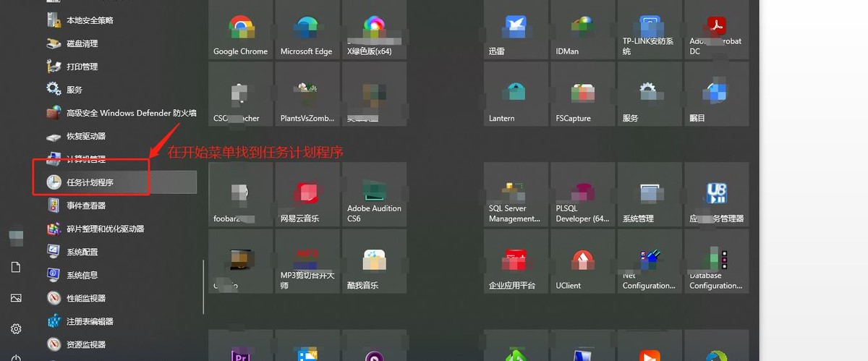Launch the 酷我音乐 tile

(374, 261)
